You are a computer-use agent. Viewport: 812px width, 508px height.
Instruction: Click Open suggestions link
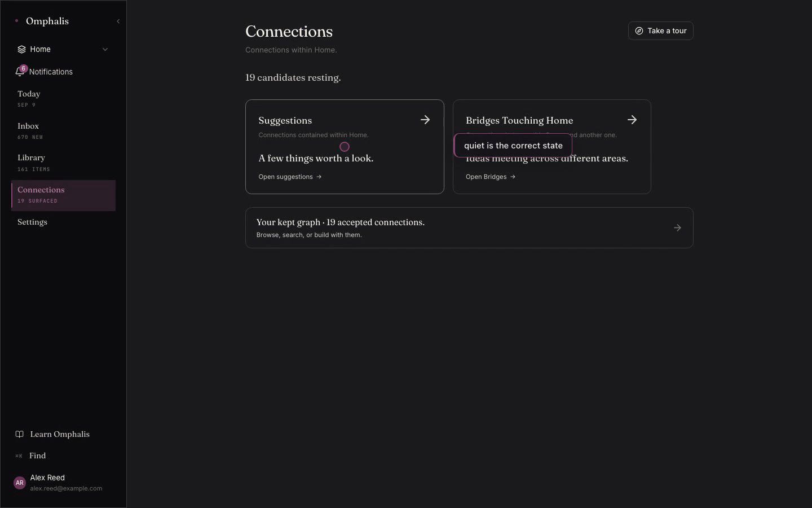click(290, 177)
